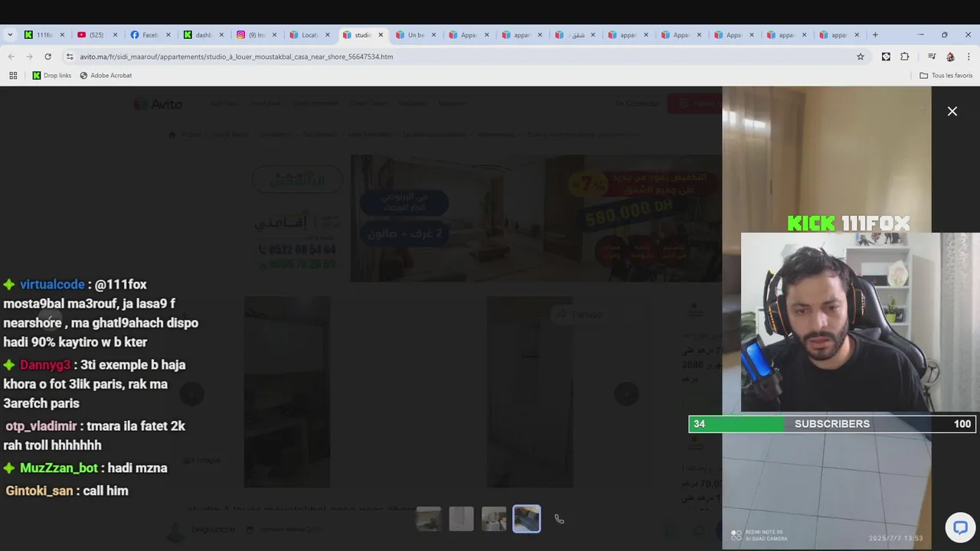This screenshot has height=551, width=980.
Task: Switch to the Instagram (9) tab
Action: (256, 34)
